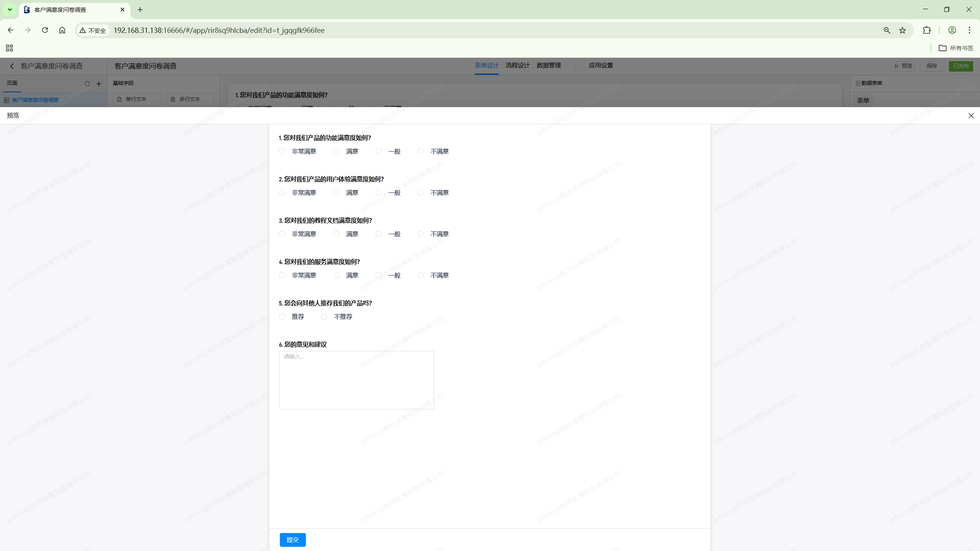Choose 推荐 for question 5
The height and width of the screenshot is (551, 980).
point(282,316)
